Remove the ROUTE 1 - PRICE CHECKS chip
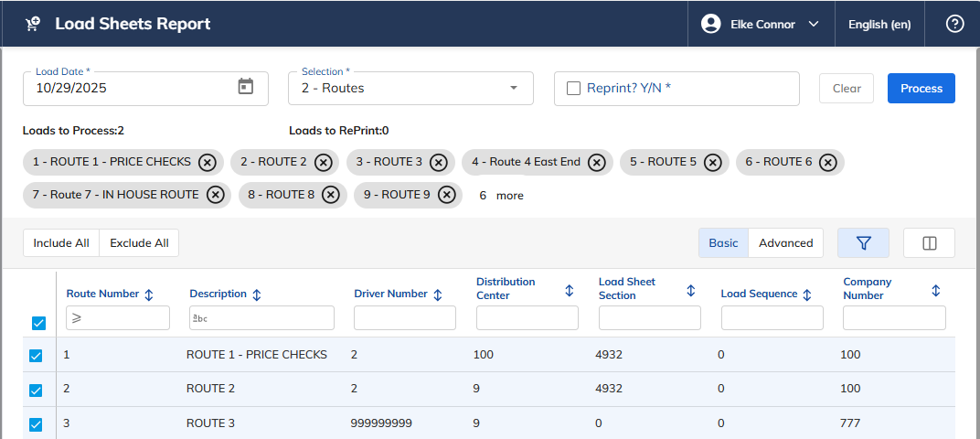Image resolution: width=980 pixels, height=439 pixels. click(208, 163)
